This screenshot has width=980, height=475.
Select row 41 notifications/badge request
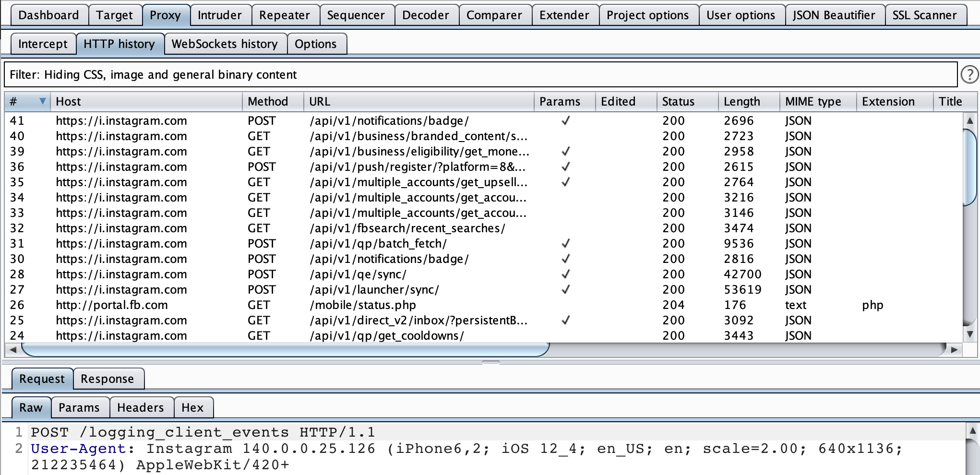click(484, 120)
